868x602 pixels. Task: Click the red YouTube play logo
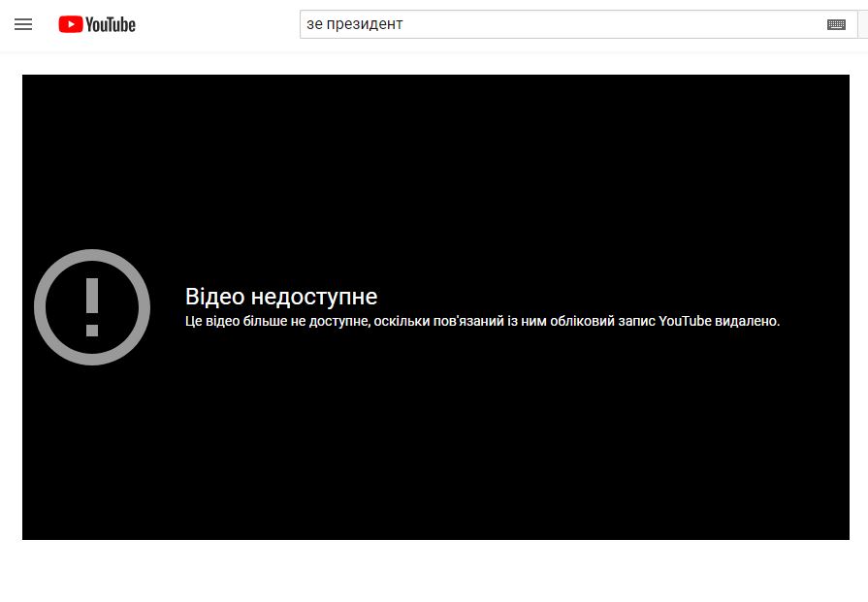tap(70, 24)
